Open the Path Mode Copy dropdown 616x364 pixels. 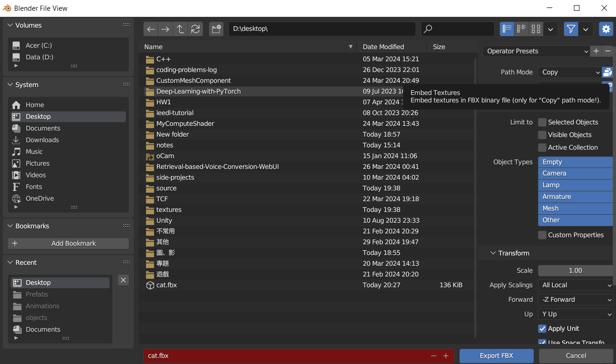point(569,72)
